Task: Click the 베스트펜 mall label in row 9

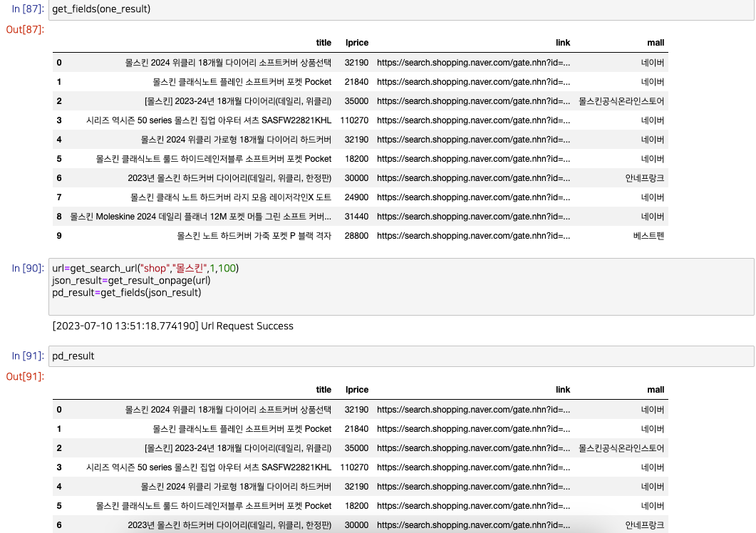Action: click(x=648, y=235)
